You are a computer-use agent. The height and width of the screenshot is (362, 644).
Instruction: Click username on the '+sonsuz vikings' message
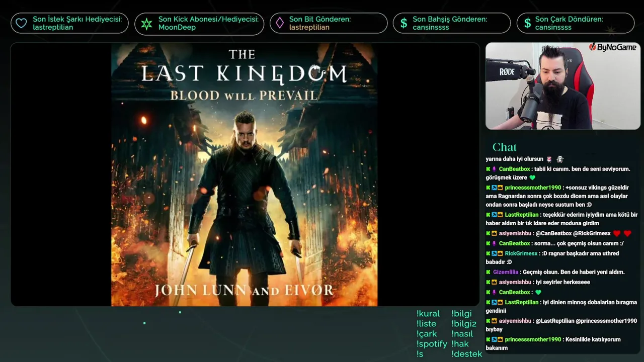tap(533, 188)
